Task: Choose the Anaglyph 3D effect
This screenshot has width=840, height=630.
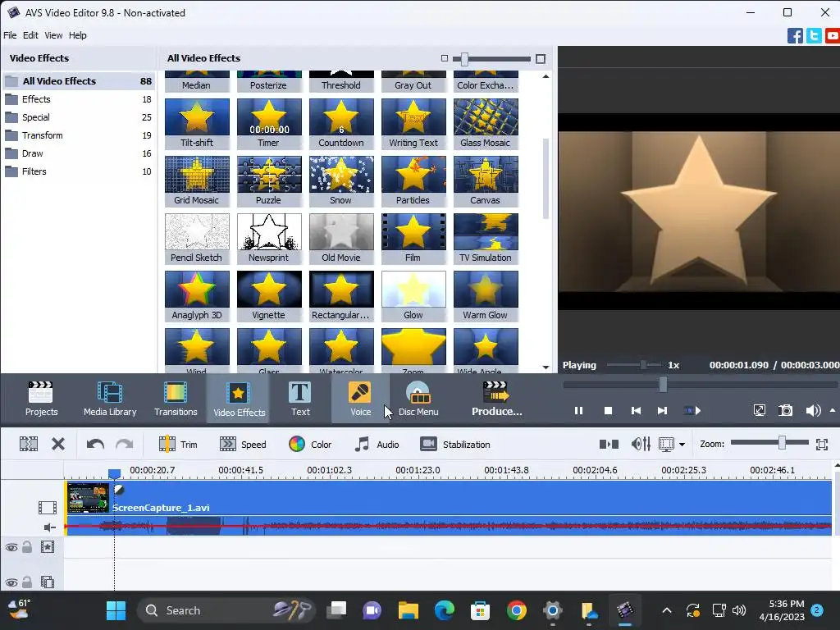Action: point(197,295)
